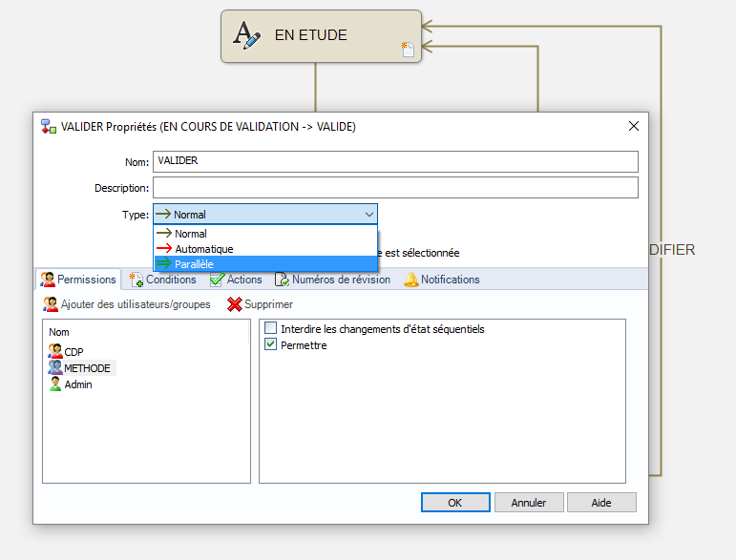Click the green arrow beside Parallèle
This screenshot has width=736, height=560.
[x=164, y=263]
